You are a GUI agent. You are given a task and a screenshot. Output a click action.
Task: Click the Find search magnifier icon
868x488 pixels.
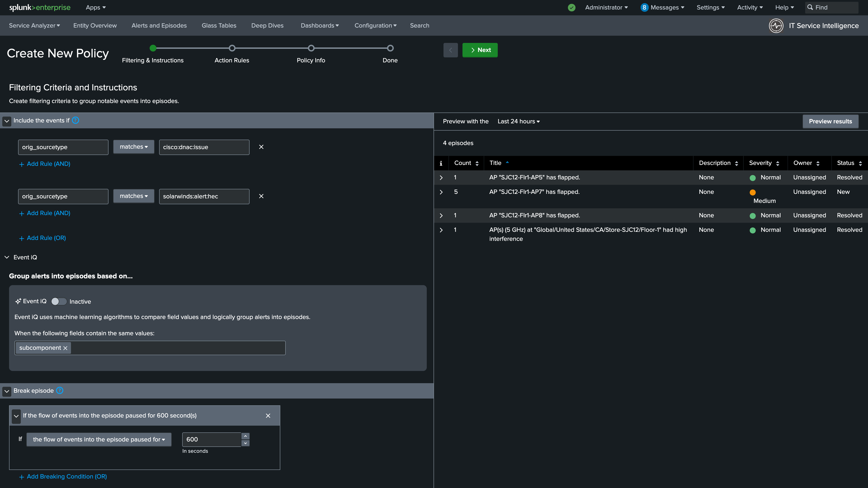(810, 7)
